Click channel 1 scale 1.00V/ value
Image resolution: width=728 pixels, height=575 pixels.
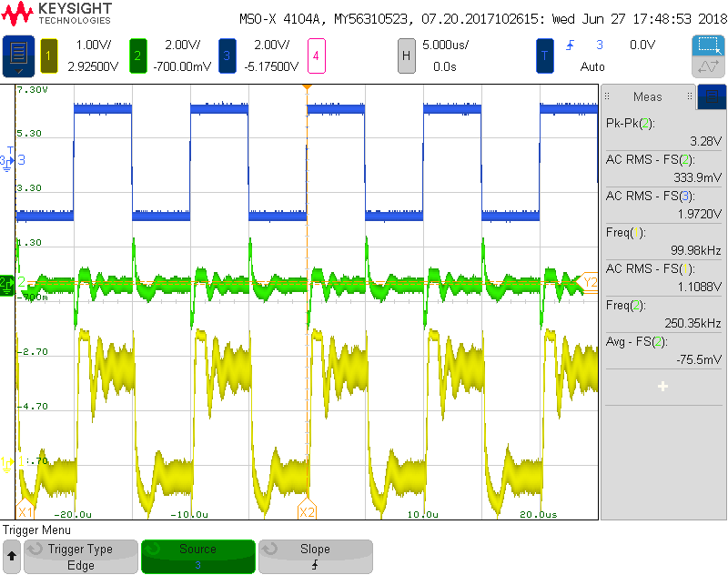pos(94,45)
